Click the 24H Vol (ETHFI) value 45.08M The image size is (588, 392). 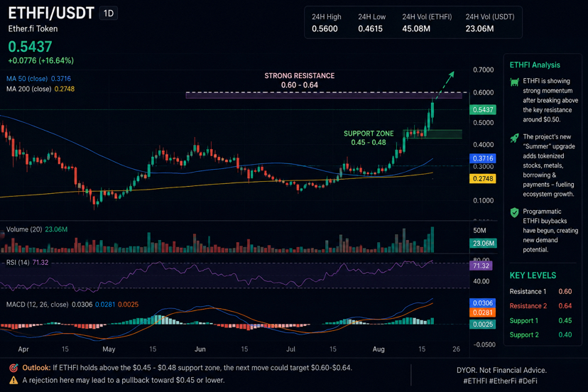tap(416, 29)
